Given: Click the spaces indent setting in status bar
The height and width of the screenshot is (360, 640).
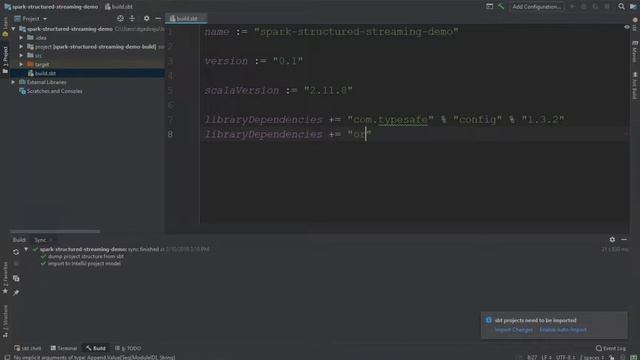Looking at the screenshot, I should click(592, 357).
